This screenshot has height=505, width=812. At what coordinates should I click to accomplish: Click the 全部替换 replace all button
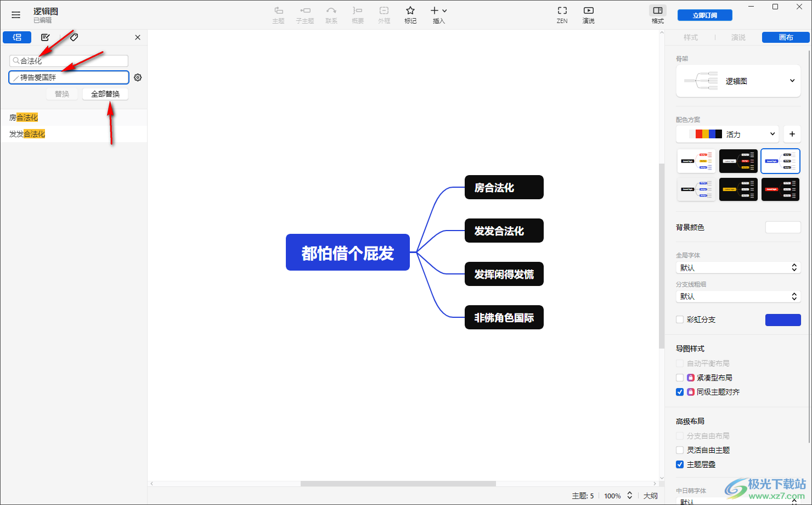105,94
